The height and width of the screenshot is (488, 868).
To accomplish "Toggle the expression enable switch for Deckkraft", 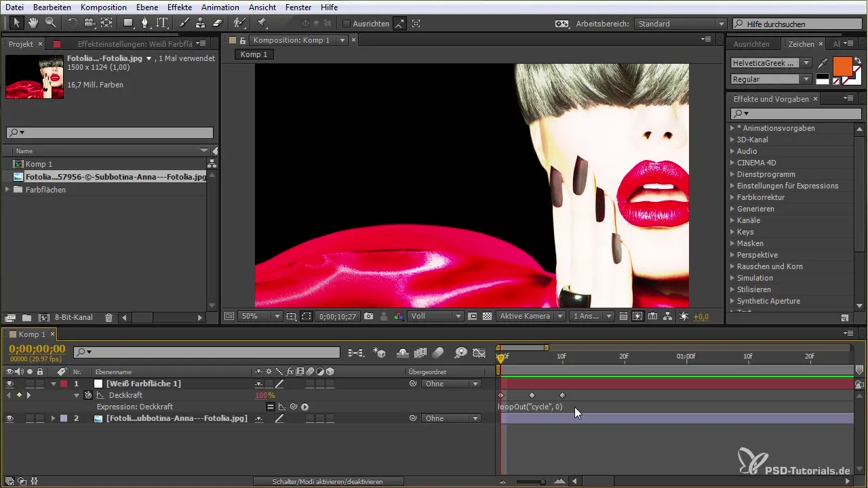I will pos(270,407).
